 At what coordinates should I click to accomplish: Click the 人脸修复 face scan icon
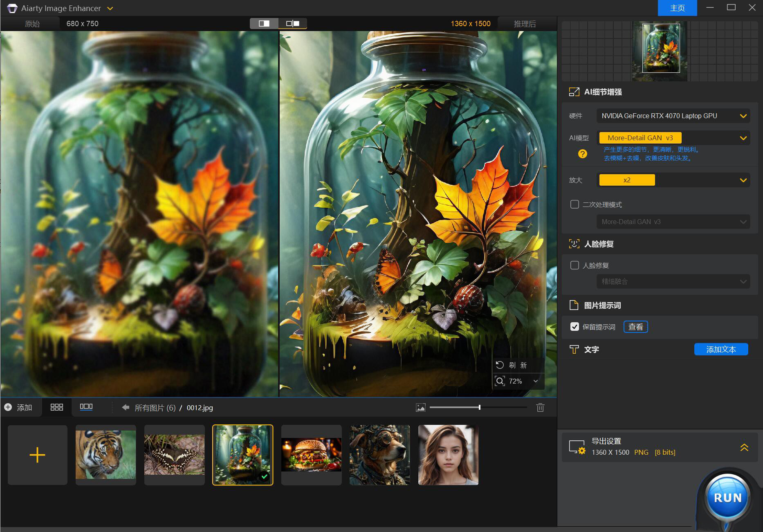tap(574, 244)
